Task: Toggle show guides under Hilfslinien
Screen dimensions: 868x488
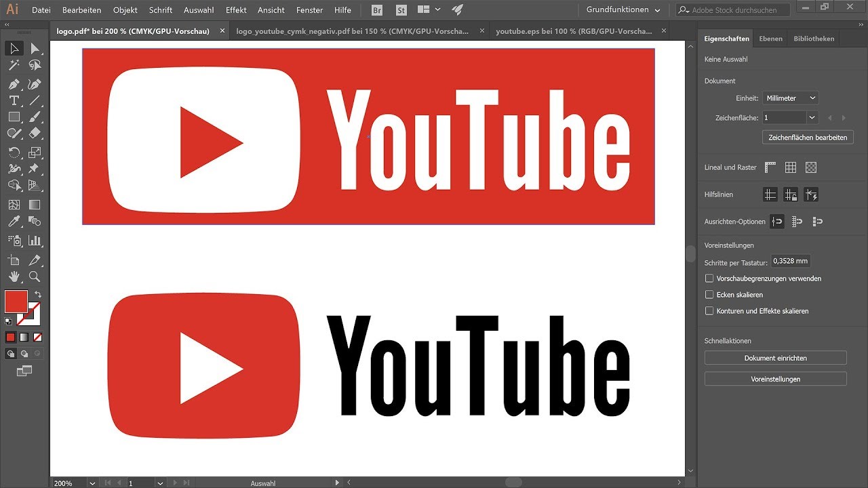Action: [770, 195]
